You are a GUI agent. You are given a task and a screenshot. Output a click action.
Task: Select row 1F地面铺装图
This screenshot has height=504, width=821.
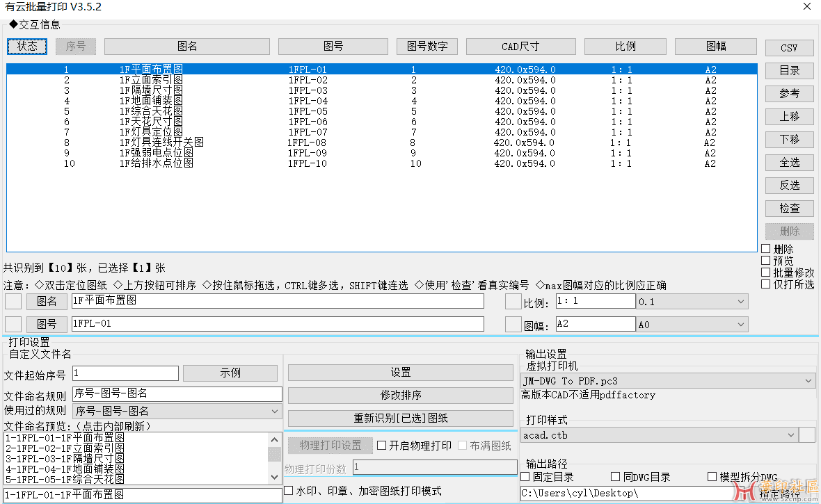382,101
